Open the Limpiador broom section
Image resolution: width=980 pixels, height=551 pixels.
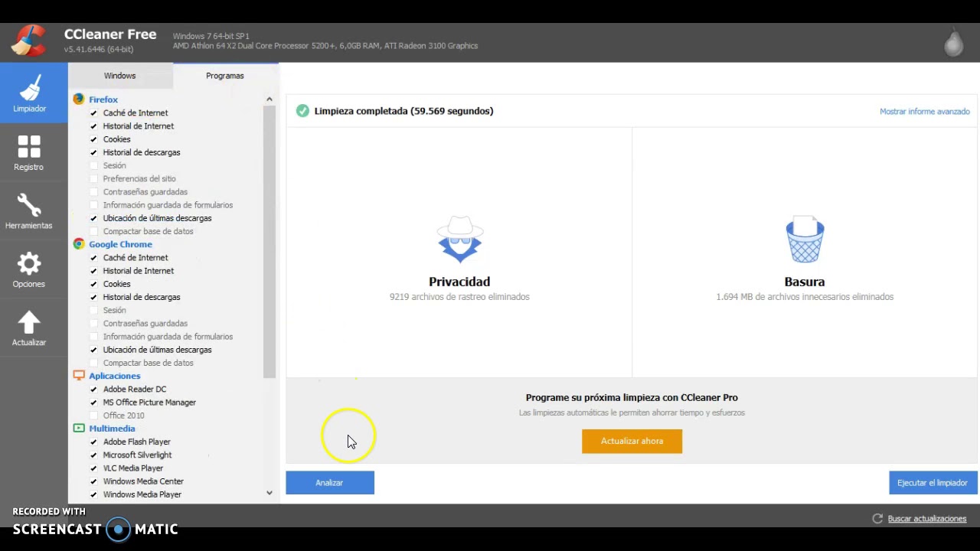[29, 92]
